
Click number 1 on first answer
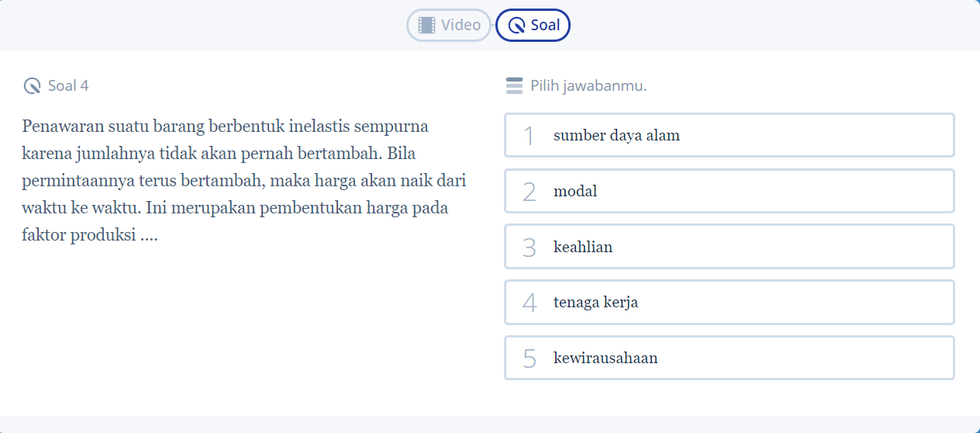coord(529,136)
